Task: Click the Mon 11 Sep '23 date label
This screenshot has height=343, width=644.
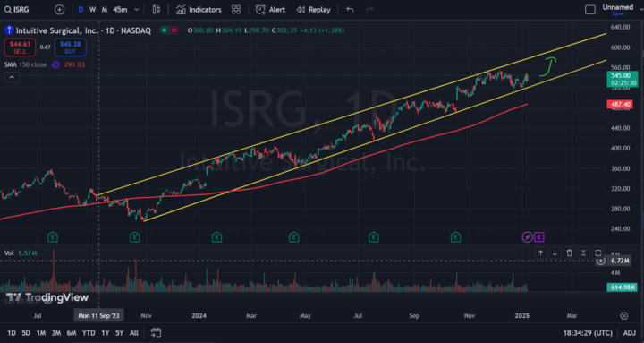Action: tap(98, 315)
